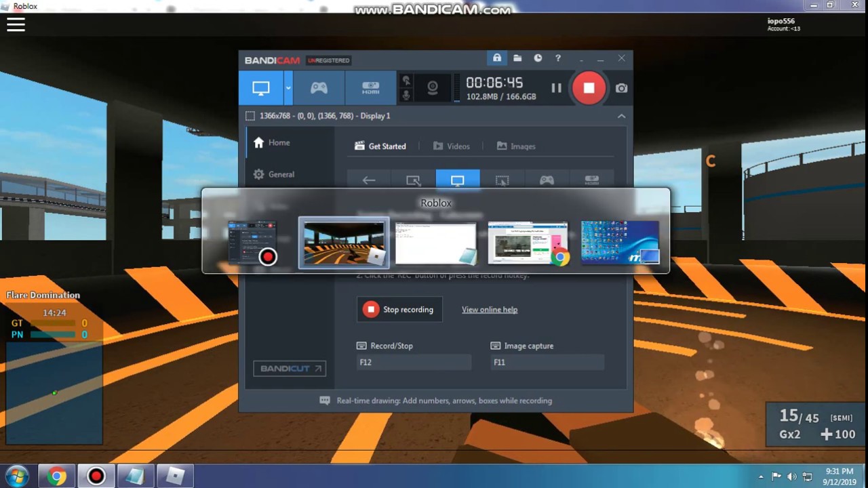868x488 pixels.
Task: Select game recording mode in Get Started row
Action: [x=547, y=180]
